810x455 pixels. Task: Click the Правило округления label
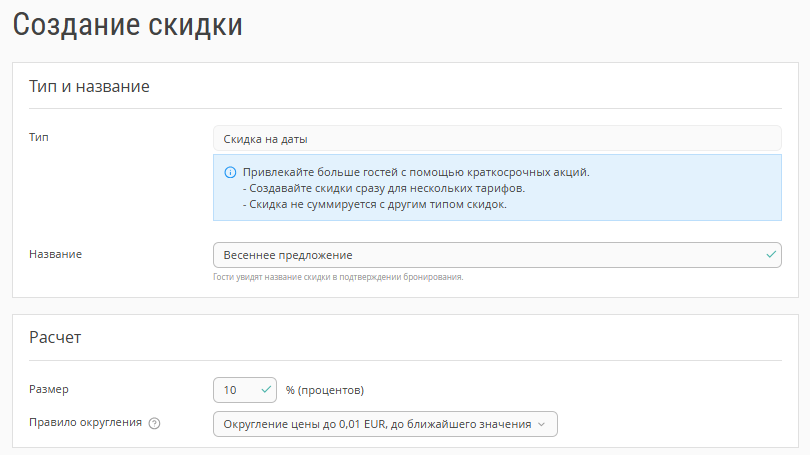85,422
